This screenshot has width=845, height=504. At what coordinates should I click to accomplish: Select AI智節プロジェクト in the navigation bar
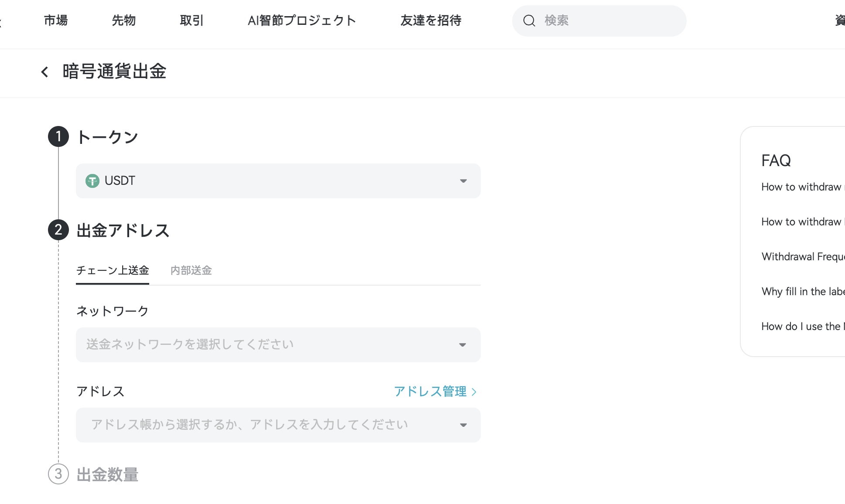(x=302, y=20)
